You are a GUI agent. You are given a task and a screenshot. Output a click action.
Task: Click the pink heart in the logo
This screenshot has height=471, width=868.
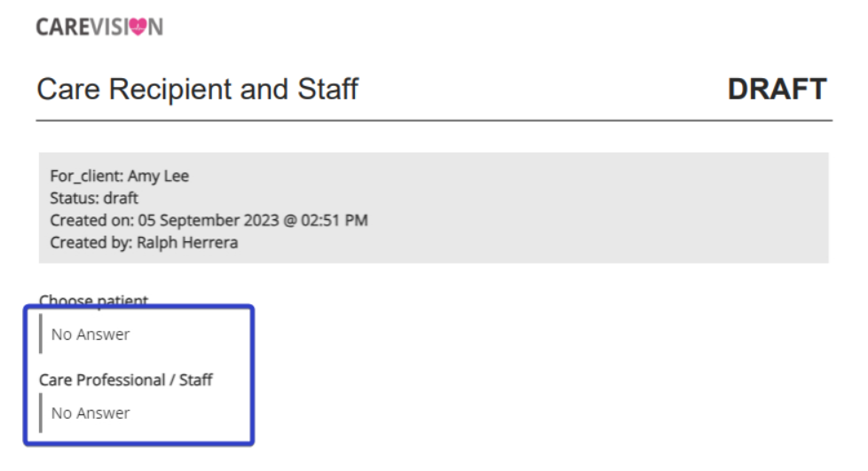click(138, 26)
